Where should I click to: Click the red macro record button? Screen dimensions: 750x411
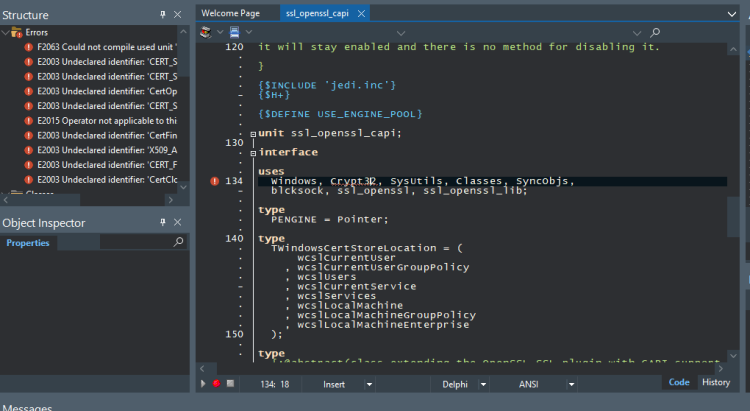click(x=217, y=384)
